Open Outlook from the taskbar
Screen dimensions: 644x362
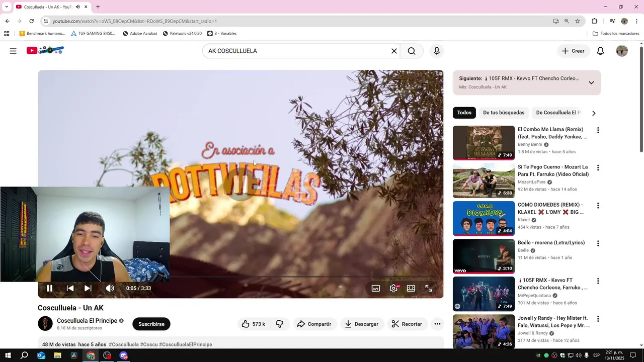(41, 355)
